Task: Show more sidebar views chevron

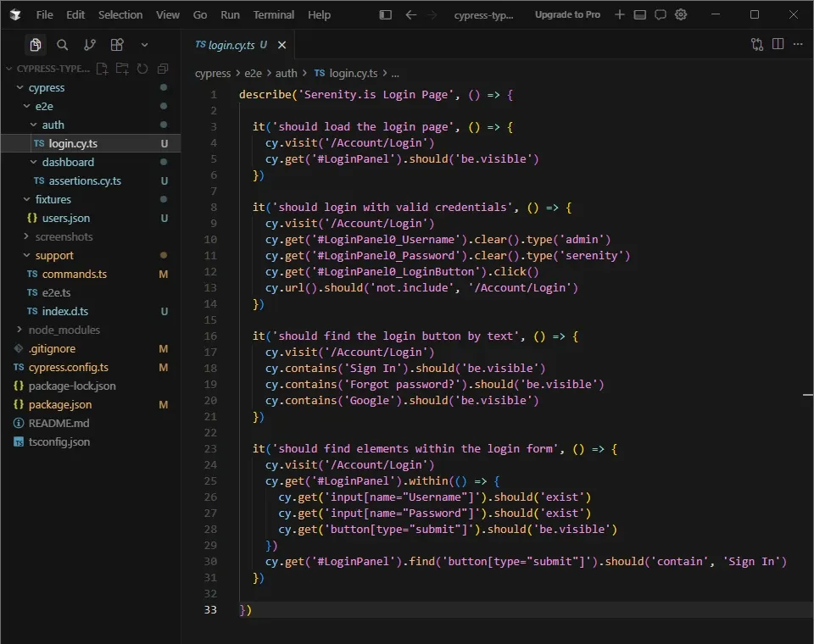Action: click(145, 45)
